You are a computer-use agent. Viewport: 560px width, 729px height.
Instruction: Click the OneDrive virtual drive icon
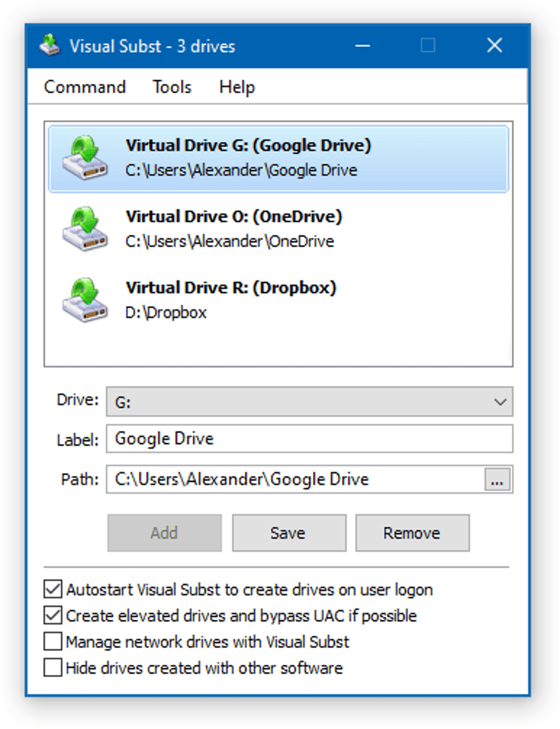(x=85, y=229)
